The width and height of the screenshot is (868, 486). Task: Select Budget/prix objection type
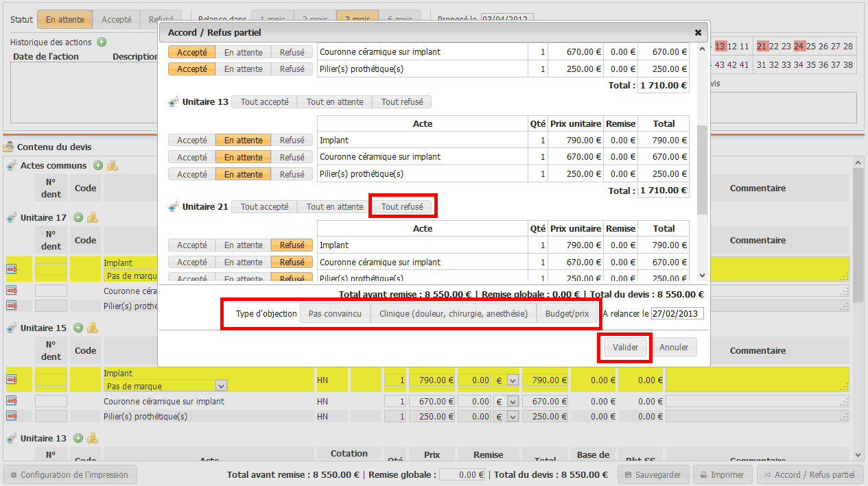pyautogui.click(x=567, y=313)
